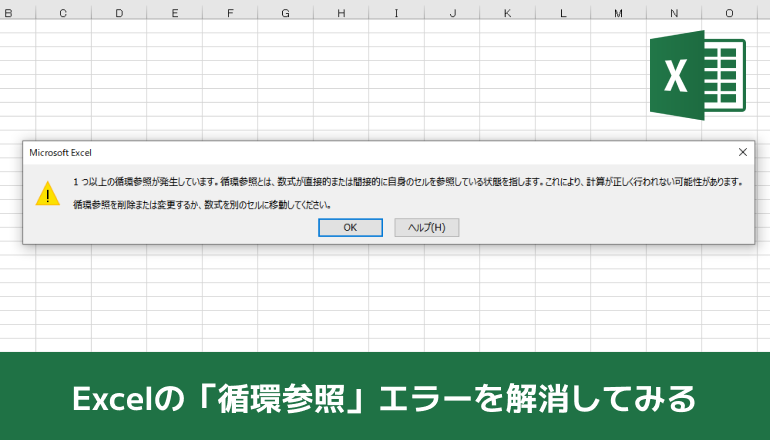The width and height of the screenshot is (770, 440).
Task: Click OK in the circular reference dialog
Action: 350,227
